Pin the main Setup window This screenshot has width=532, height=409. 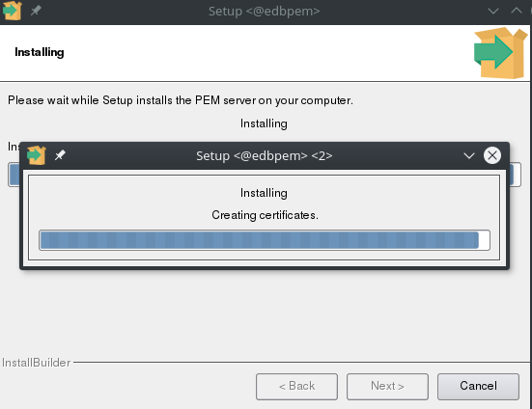pos(36,11)
